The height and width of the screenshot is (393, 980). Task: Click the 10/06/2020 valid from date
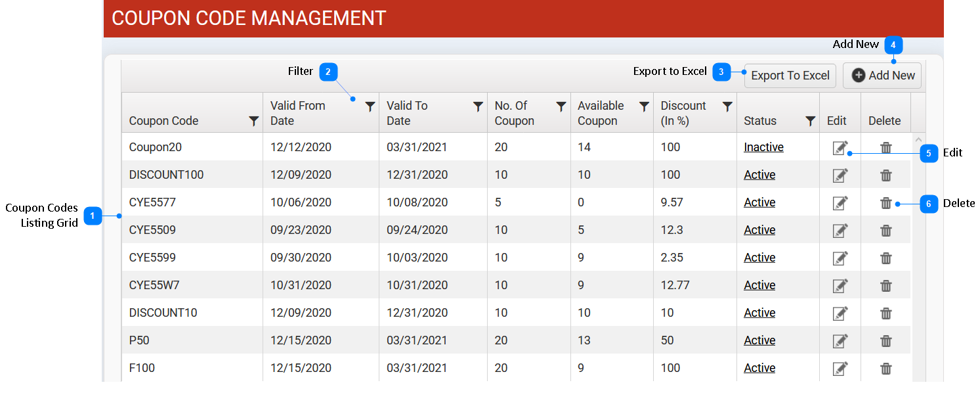pyautogui.click(x=301, y=202)
